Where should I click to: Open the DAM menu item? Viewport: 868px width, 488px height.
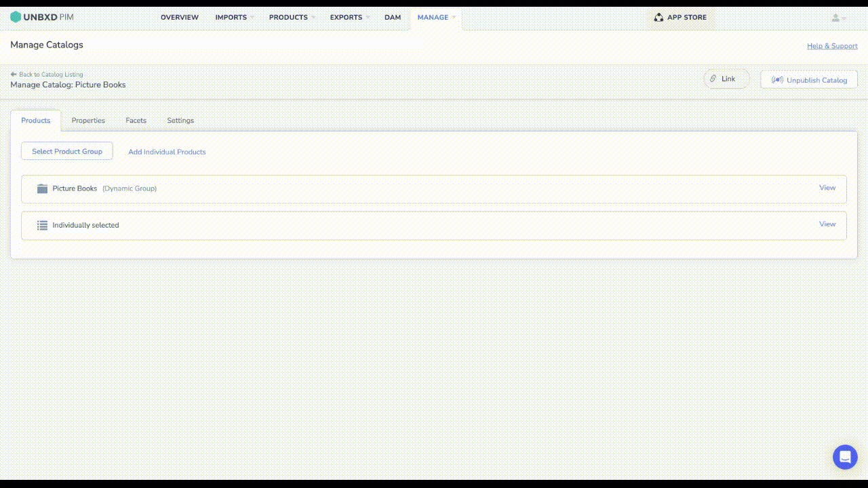pyautogui.click(x=393, y=18)
